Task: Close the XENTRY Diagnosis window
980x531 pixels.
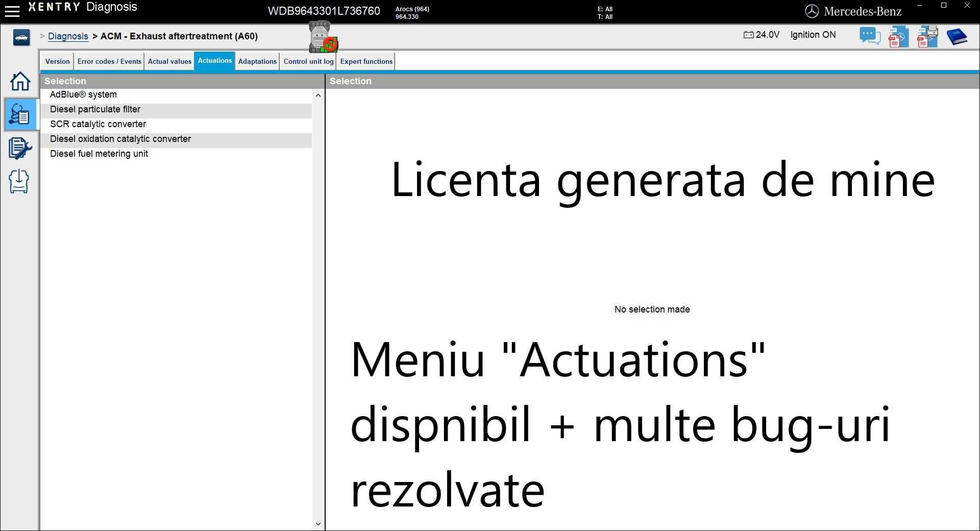Action: coord(967,6)
